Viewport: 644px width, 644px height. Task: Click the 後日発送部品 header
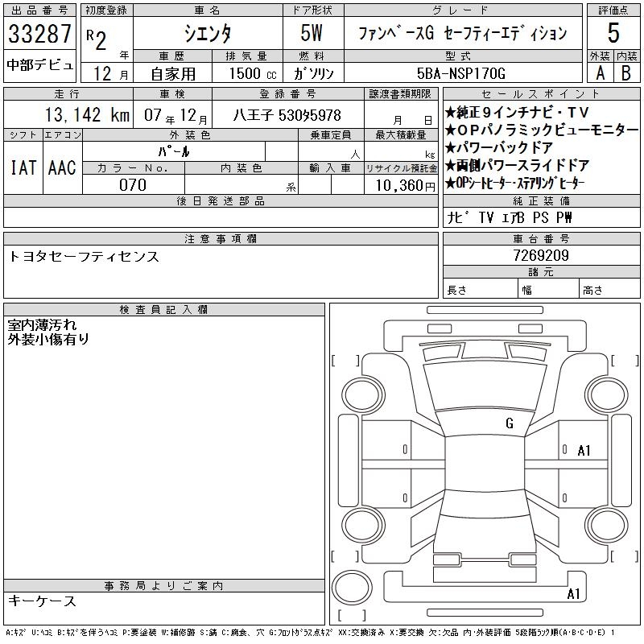point(221,201)
